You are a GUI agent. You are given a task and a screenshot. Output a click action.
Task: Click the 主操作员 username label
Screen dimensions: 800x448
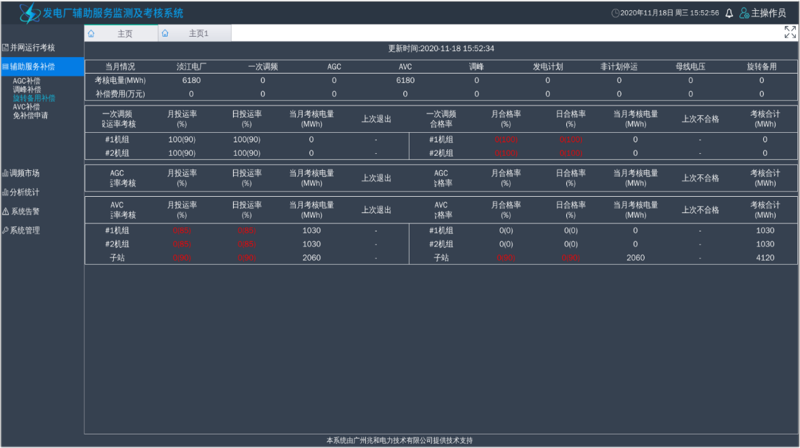click(x=769, y=13)
